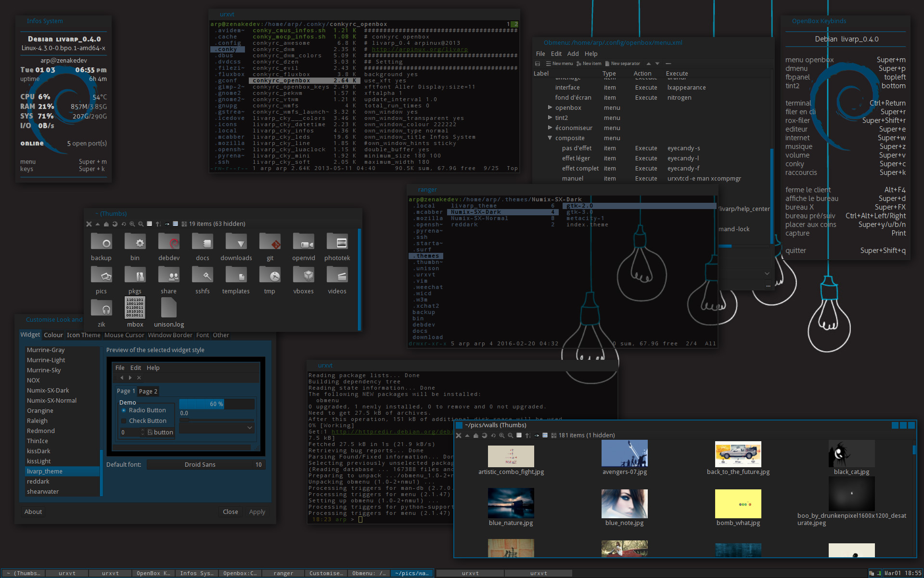Click the ranger entry in the taskbar
The height and width of the screenshot is (578, 924).
(x=283, y=573)
